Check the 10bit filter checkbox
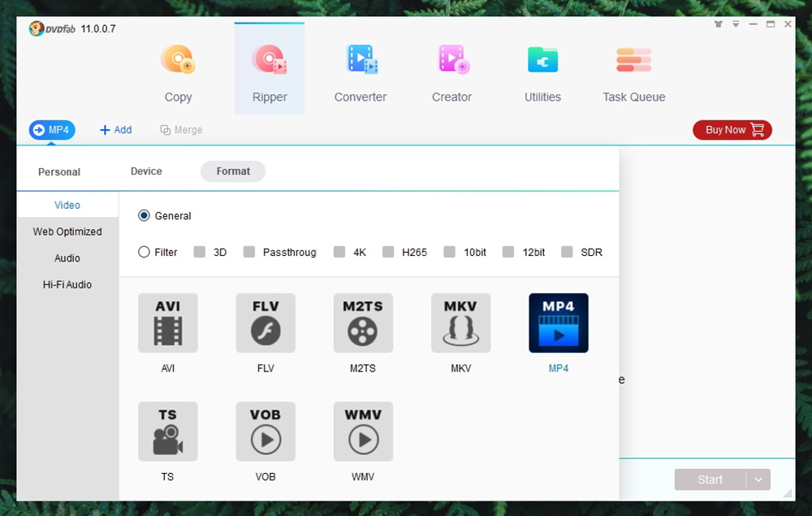 coord(450,252)
